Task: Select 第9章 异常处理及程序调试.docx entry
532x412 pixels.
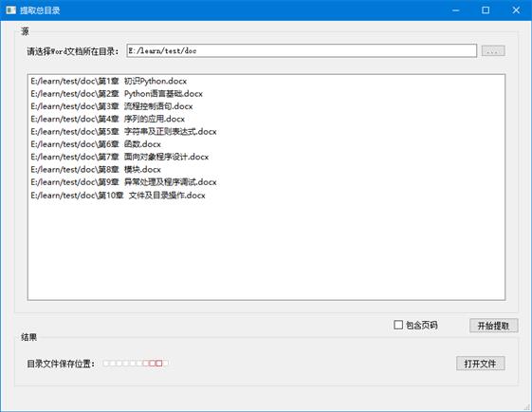Action: 123,182
